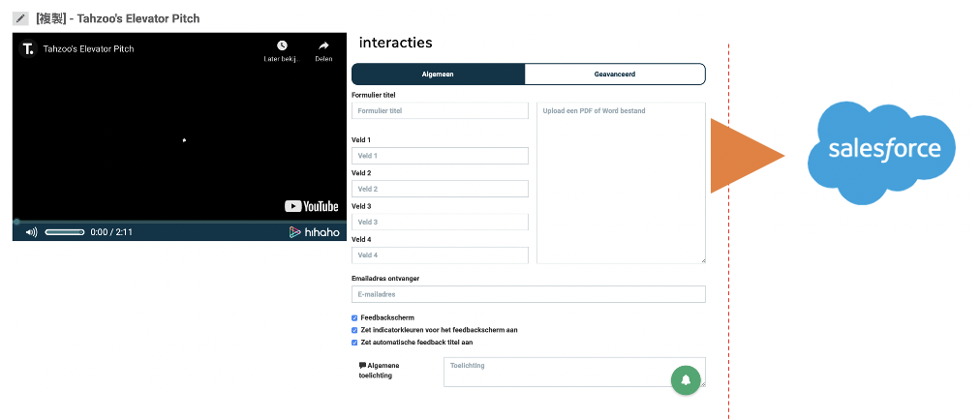Viewport: 980px width, 420px height.
Task: Mute the video with the speaker icon
Action: 31,232
